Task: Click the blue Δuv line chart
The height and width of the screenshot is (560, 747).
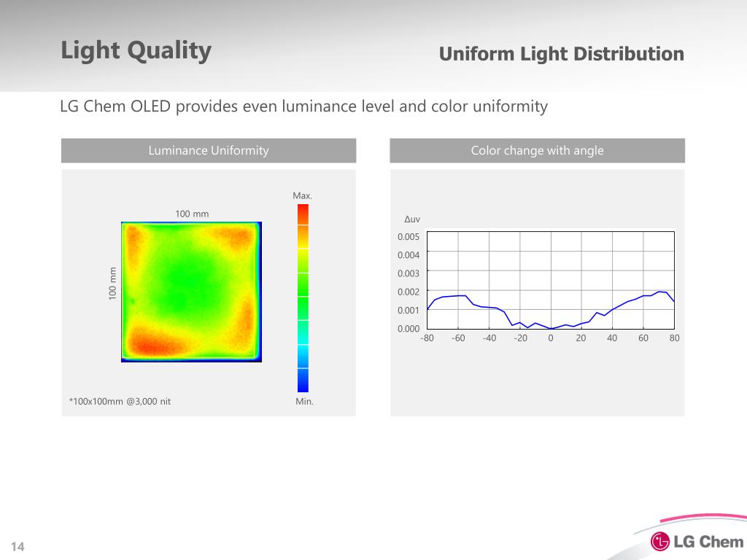Action: pos(551,280)
